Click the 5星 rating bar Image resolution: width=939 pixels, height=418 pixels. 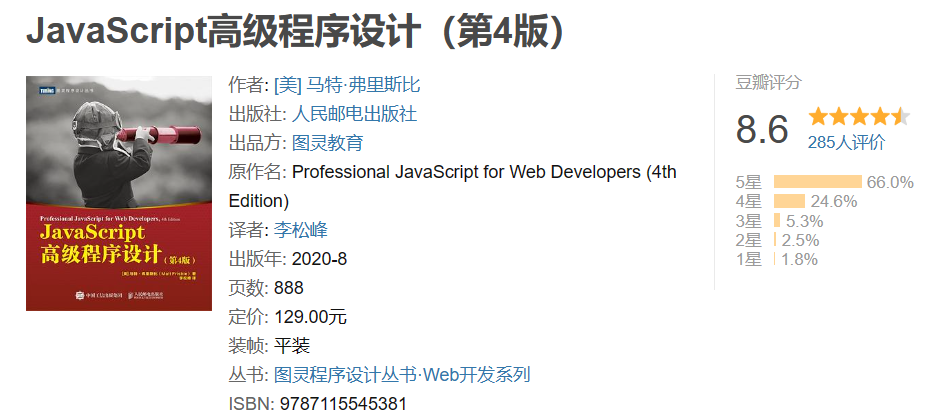click(x=817, y=182)
